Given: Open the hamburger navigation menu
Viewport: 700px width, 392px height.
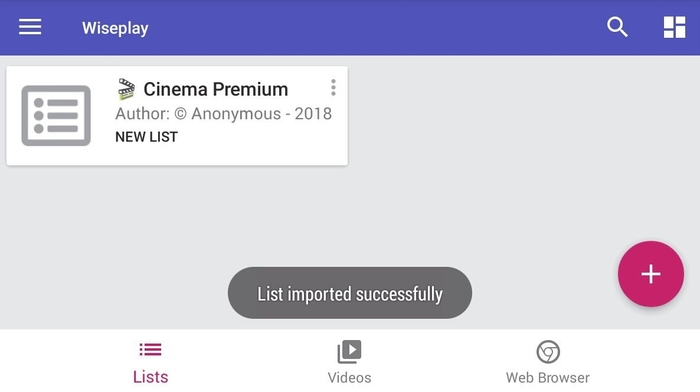Looking at the screenshot, I should [x=30, y=27].
